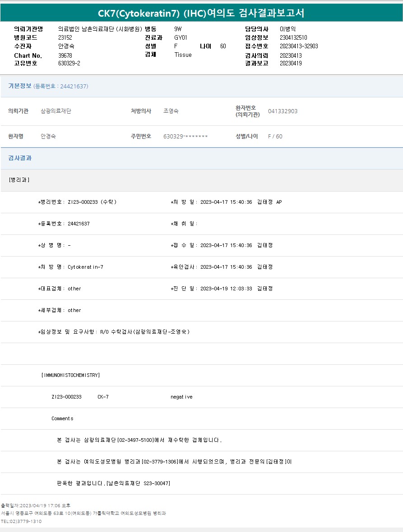Click the 병원코드 value 23152
Image resolution: width=403 pixels, height=532 pixels.
point(65,37)
